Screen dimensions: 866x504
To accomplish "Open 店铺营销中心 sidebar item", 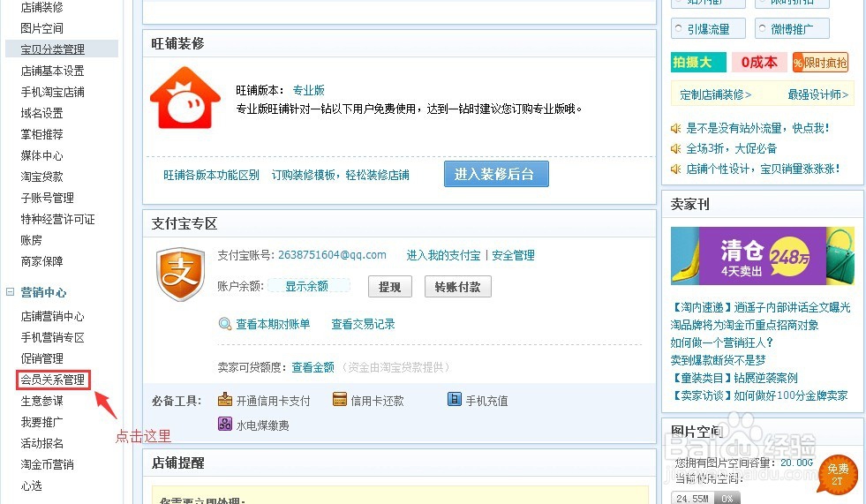I will (x=52, y=316).
